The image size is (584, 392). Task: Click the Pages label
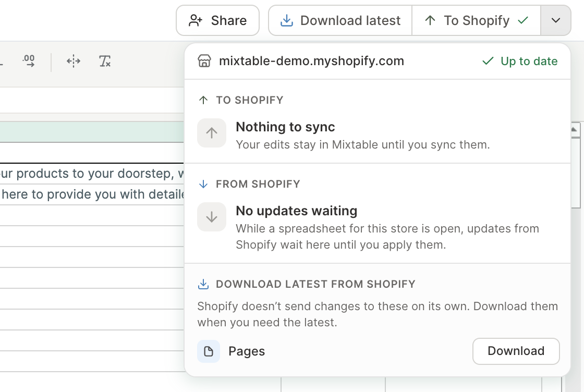(247, 351)
